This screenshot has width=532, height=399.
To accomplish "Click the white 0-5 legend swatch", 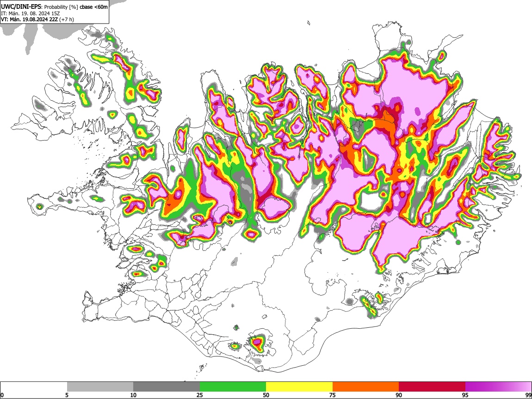I will [34, 387].
